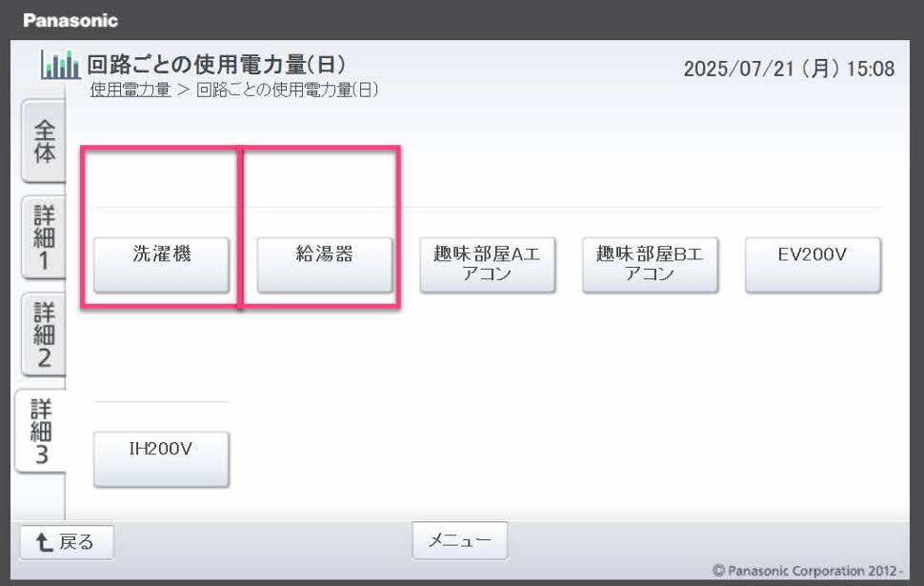The height and width of the screenshot is (586, 924).
Task: Switch to the 全体 tab
Action: point(44,141)
